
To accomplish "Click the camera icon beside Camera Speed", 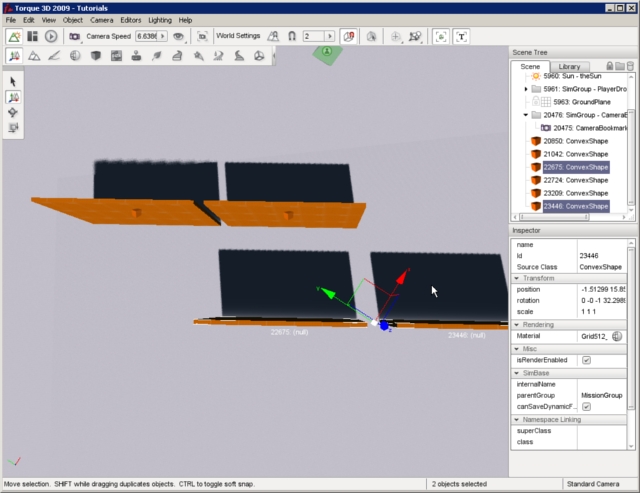I will tap(74, 36).
